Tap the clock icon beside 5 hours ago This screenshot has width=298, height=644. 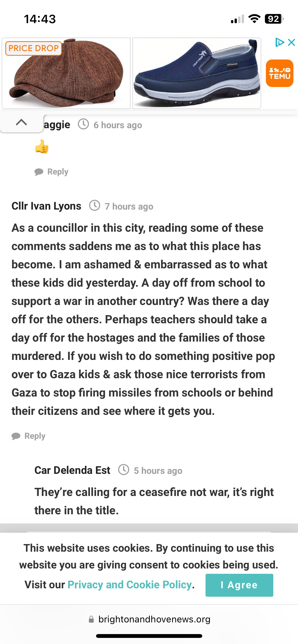point(124,470)
